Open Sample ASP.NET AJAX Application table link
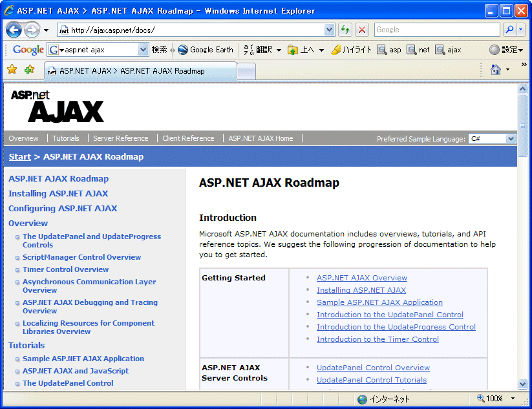The image size is (532, 409). (379, 302)
